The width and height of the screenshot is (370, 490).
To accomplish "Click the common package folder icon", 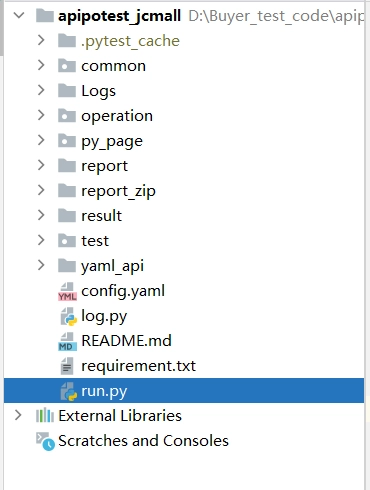I will tap(67, 66).
